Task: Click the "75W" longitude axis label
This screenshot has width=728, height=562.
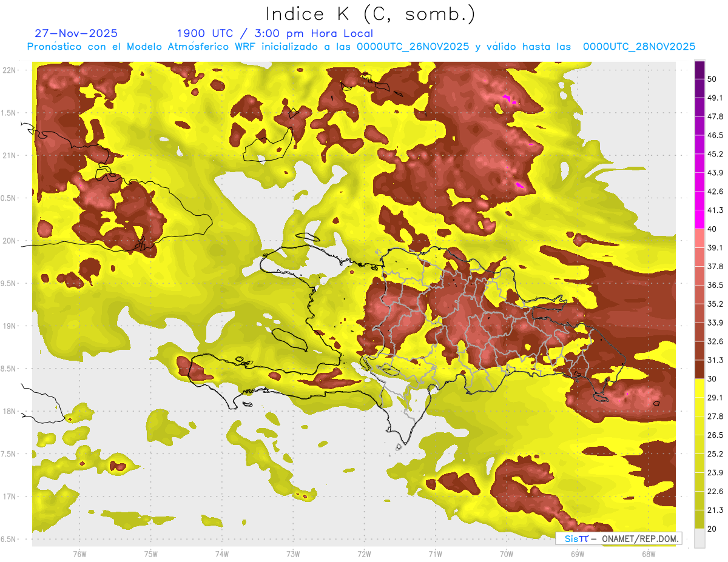Action: (x=150, y=554)
